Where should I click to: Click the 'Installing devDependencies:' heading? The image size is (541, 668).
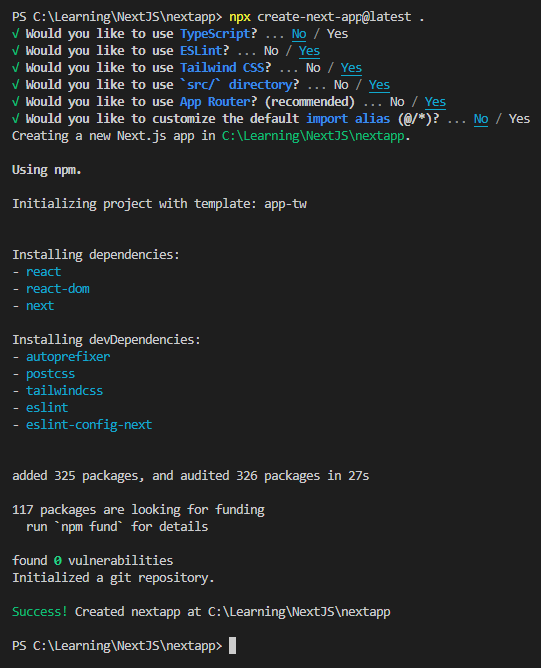point(106,340)
